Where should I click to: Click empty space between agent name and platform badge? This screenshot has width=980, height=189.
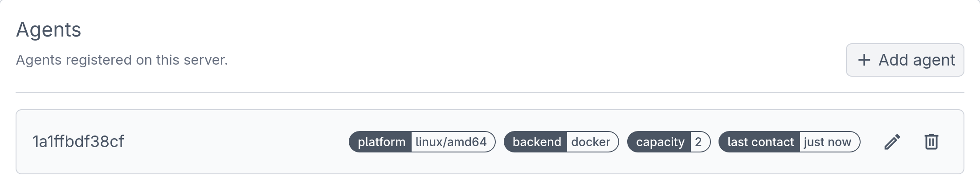(x=236, y=142)
